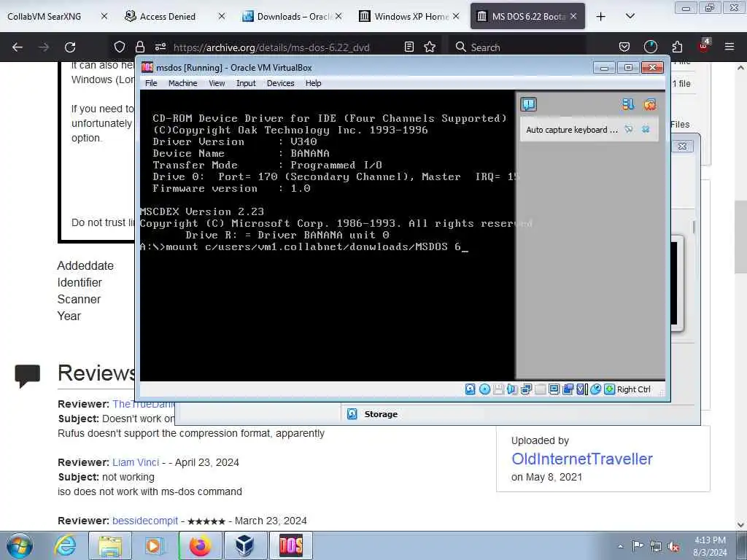Open the Machine menu in VirtualBox
This screenshot has height=560, width=747.
pyautogui.click(x=182, y=83)
